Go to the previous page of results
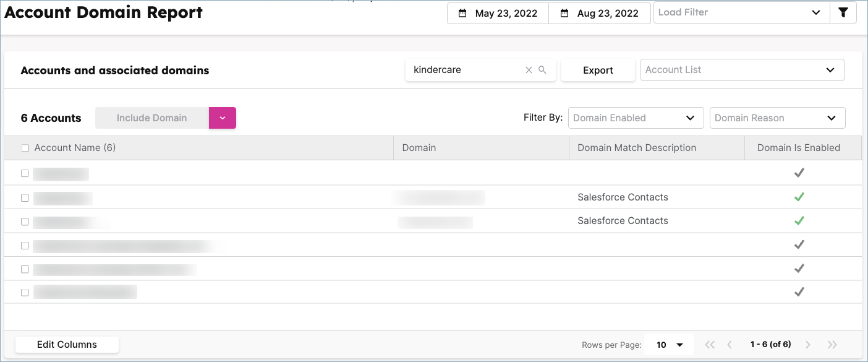Screen dimensions: 868x362 click(730, 345)
